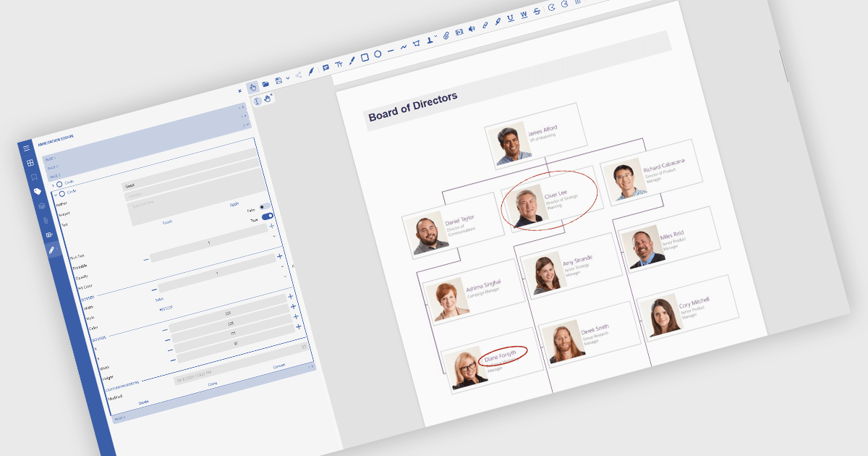Screen dimensions: 868x456
Task: Toggle the False switch off/on
Action: [266, 207]
